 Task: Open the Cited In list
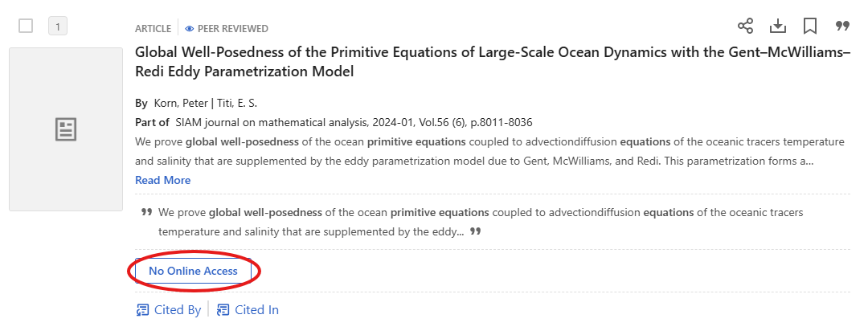click(x=248, y=310)
